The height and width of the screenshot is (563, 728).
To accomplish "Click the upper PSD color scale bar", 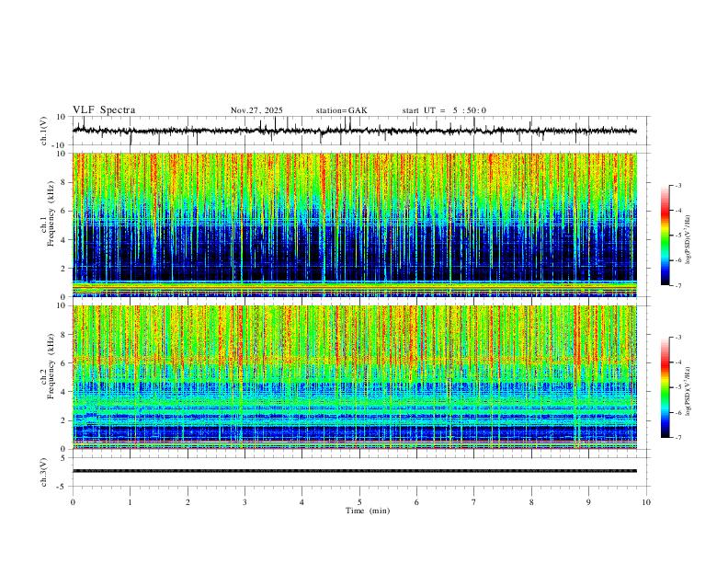I will [x=665, y=236].
